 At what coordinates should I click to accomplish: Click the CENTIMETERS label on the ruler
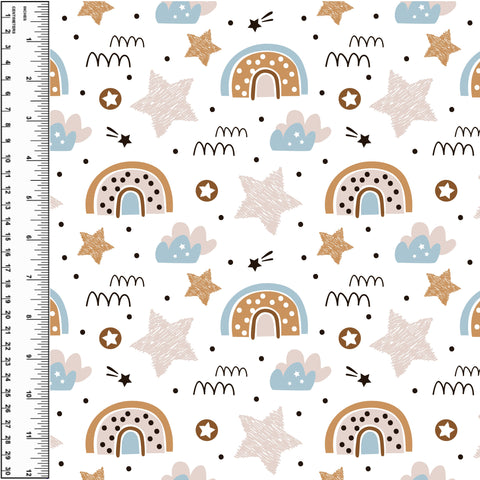(x=14, y=20)
